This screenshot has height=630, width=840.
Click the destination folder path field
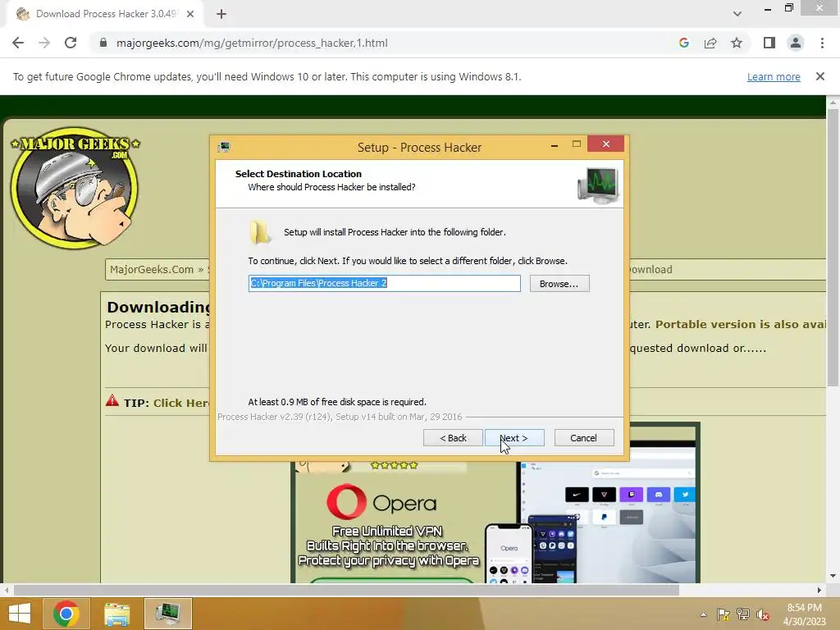384,283
